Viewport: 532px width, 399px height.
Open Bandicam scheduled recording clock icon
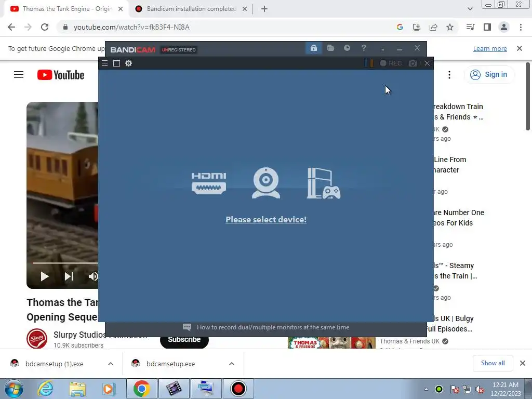pos(347,48)
